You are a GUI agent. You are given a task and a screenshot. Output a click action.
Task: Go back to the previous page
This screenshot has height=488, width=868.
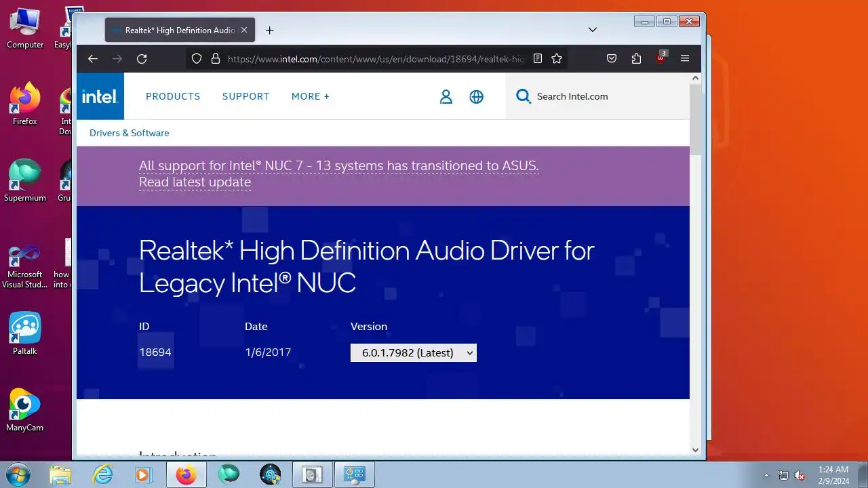pyautogui.click(x=93, y=59)
